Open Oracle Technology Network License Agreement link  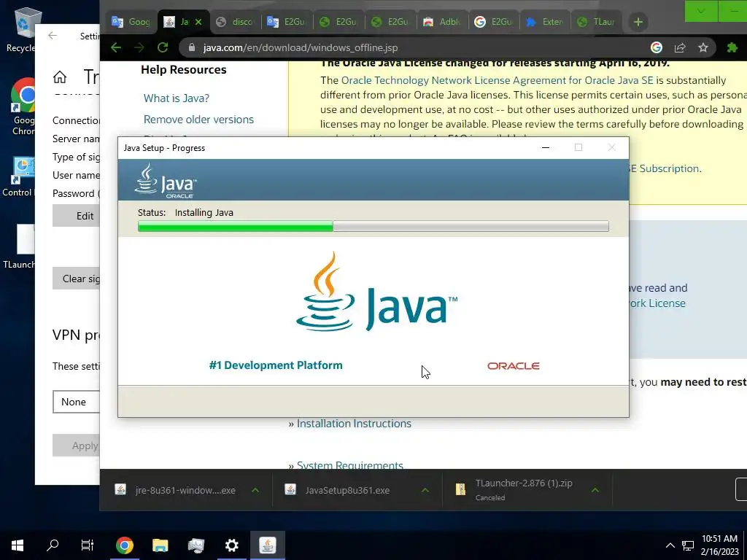coord(498,80)
